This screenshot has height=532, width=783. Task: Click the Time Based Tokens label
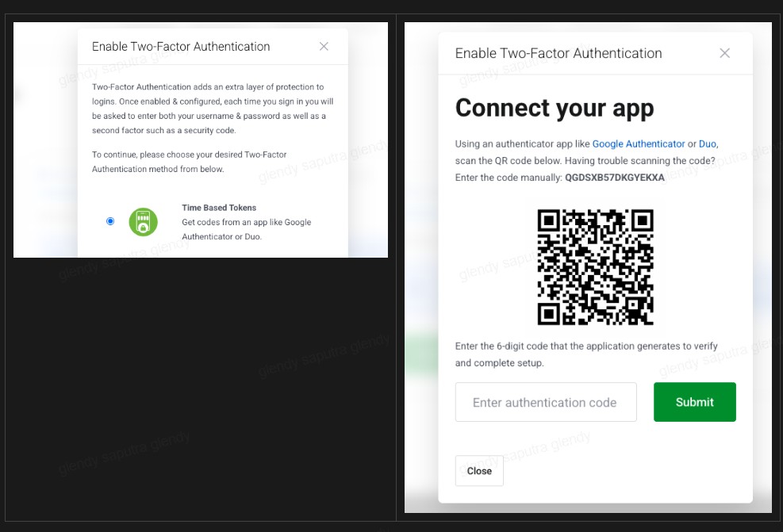pos(219,208)
